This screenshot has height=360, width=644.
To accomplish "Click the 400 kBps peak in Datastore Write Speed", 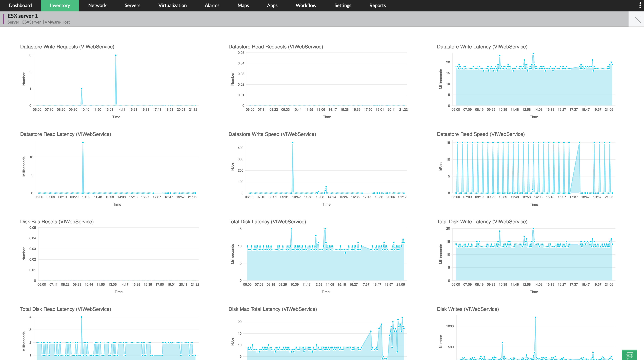I will 292,143.
